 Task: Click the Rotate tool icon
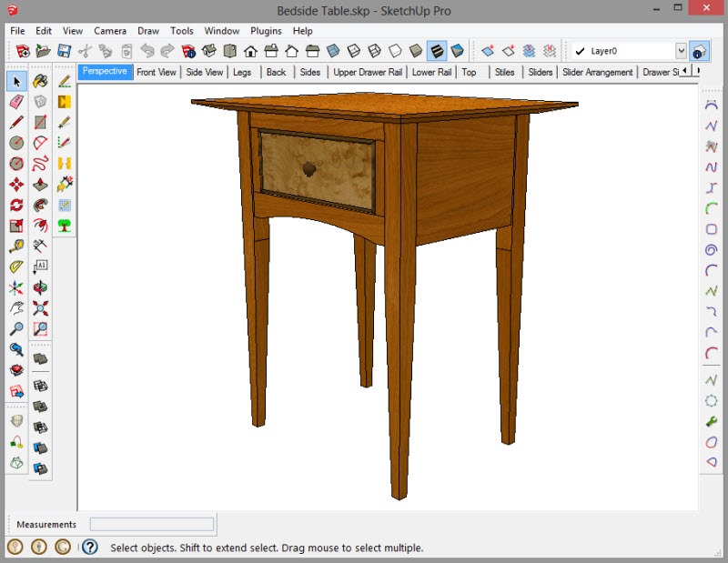click(x=16, y=206)
